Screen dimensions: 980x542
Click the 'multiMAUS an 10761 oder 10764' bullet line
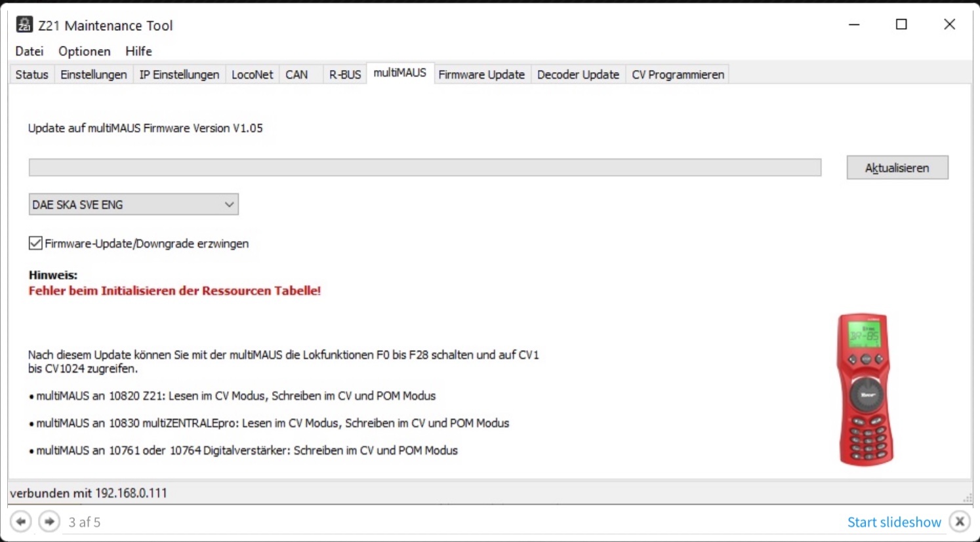[x=243, y=451]
